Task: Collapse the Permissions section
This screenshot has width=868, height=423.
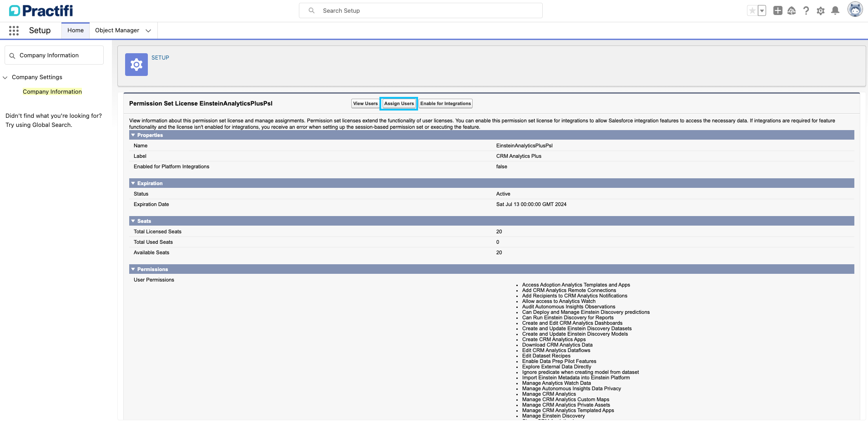Action: 133,269
